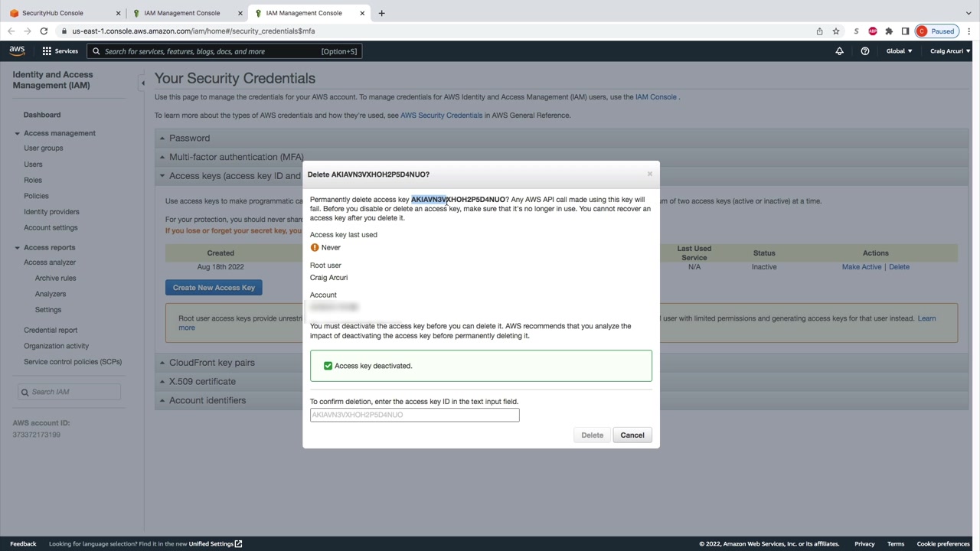Open Access analyzer in the sidebar

[x=50, y=262]
